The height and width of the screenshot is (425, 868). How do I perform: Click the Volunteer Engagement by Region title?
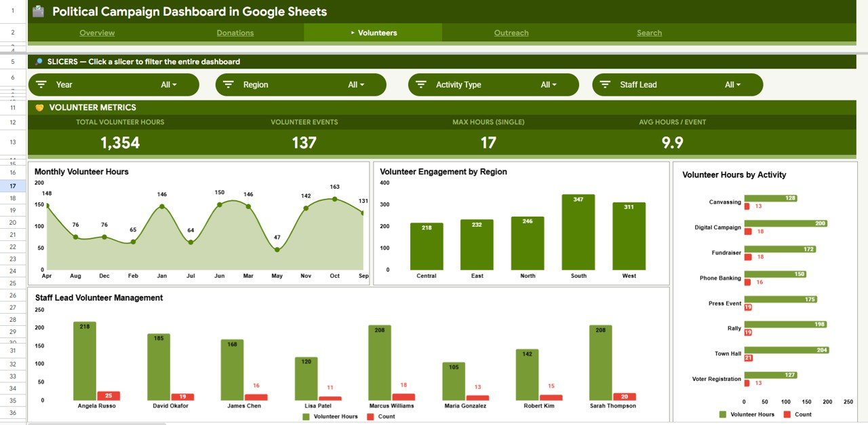[x=443, y=172]
